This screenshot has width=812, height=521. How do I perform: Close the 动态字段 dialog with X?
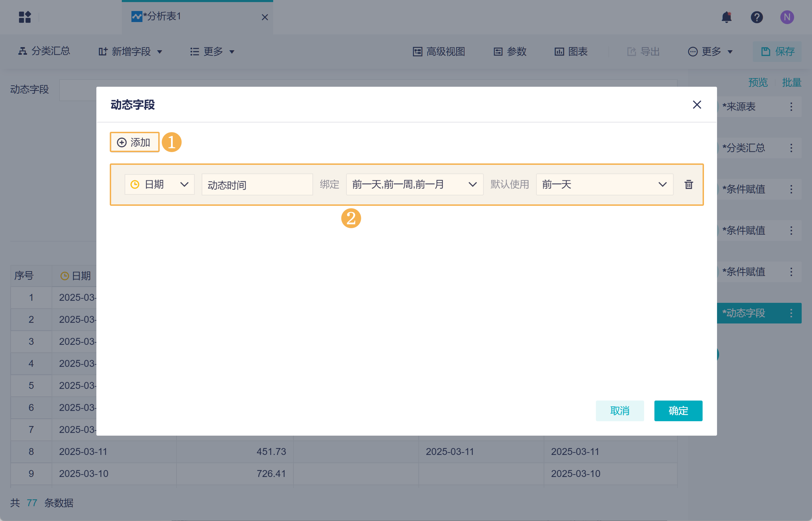697,105
